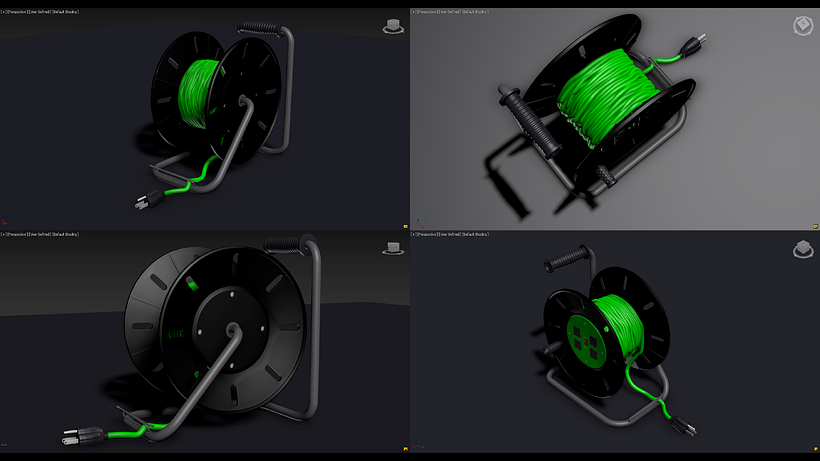Screen dimensions: 820x461
Task: Open the Perspective view menu in the top-left viewport
Action: (x=17, y=11)
